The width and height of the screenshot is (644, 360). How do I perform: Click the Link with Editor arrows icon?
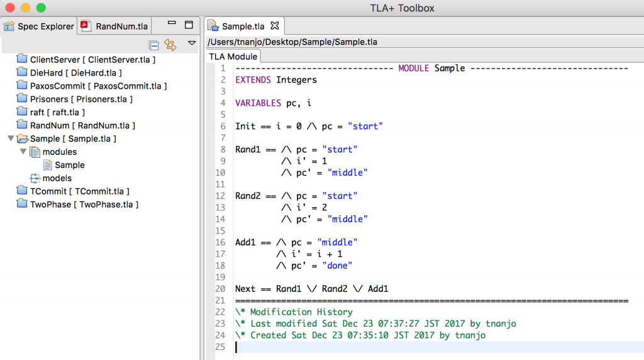pos(170,45)
